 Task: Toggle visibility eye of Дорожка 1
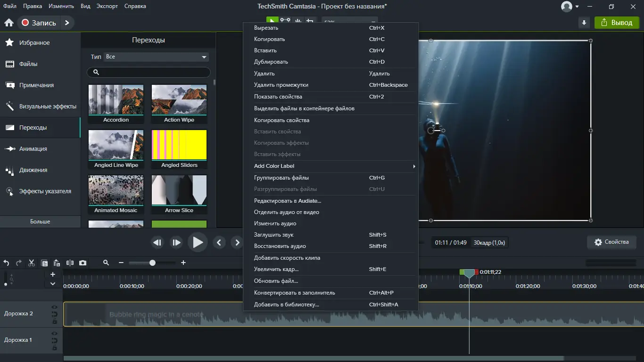(x=55, y=334)
